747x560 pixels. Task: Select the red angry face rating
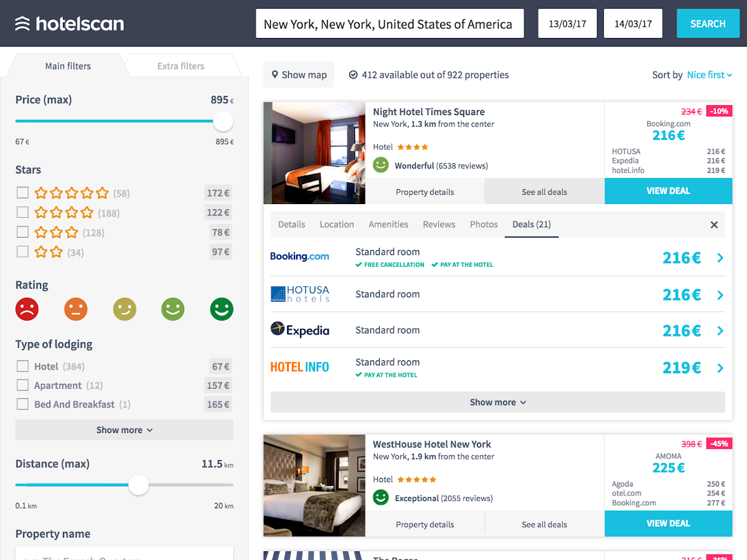tap(27, 309)
